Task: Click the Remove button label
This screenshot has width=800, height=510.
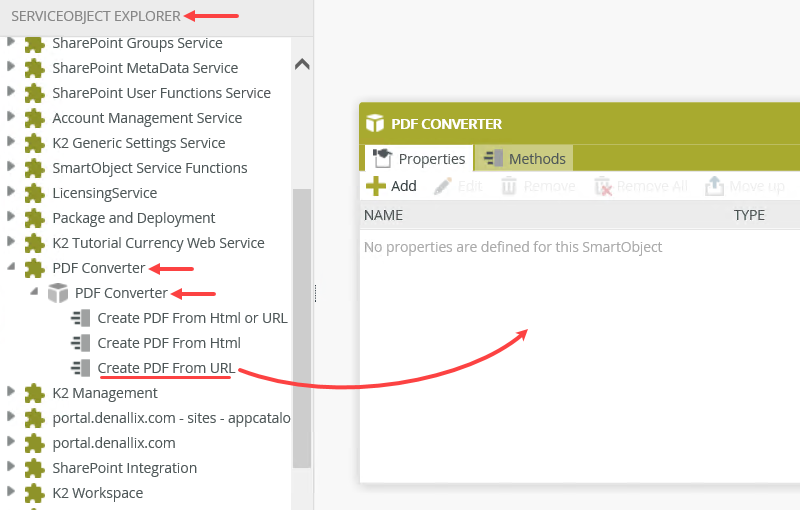Action: (x=549, y=186)
